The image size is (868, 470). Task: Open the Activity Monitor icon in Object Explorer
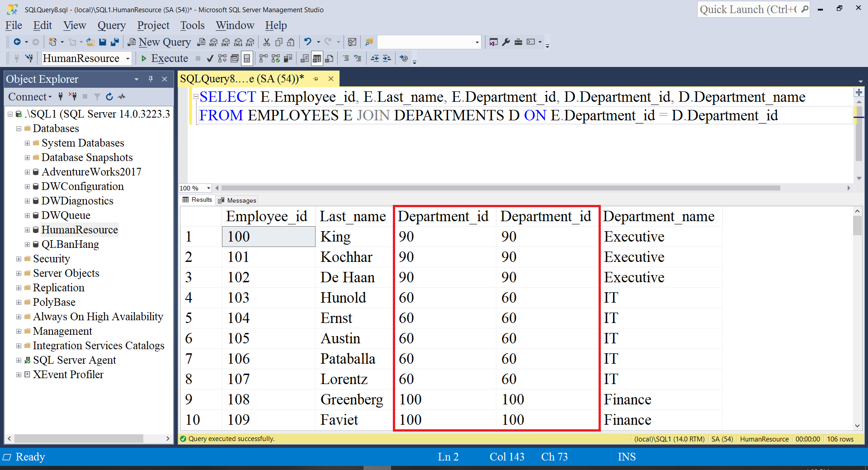click(122, 96)
